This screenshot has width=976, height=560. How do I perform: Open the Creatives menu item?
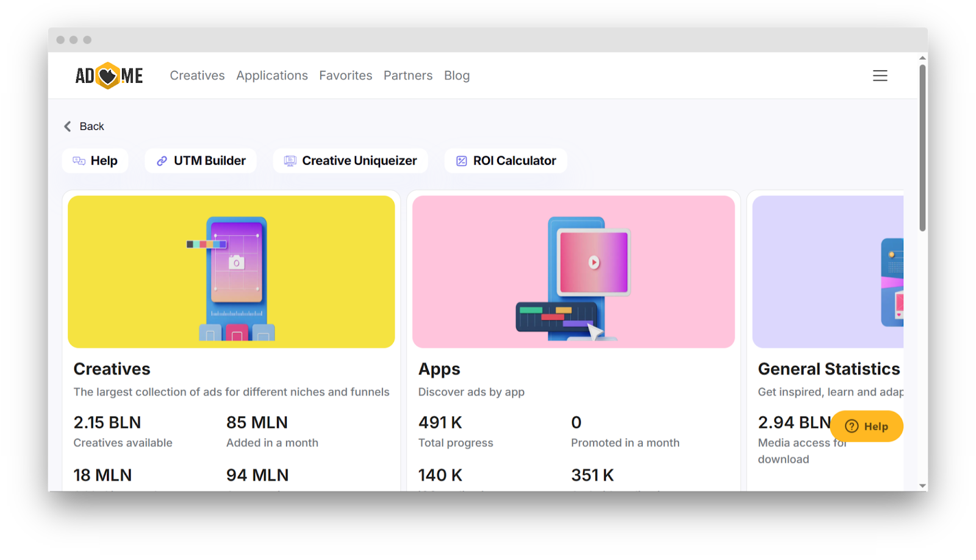(196, 75)
